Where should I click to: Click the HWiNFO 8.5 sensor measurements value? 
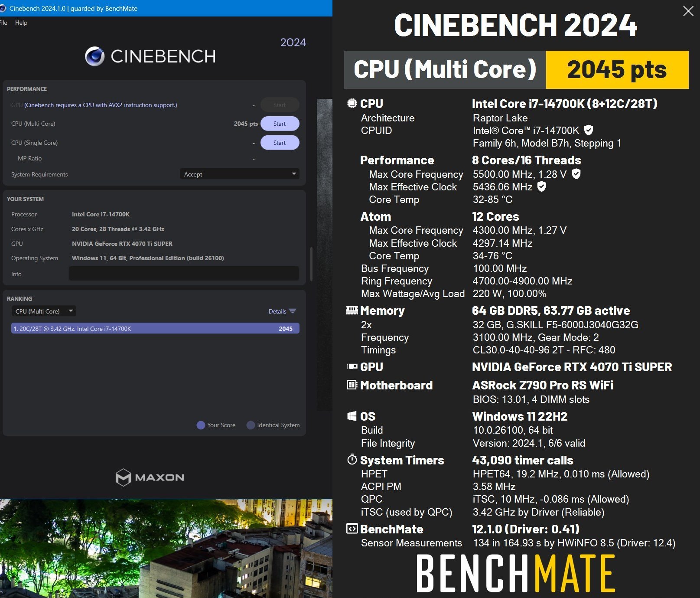(574, 543)
